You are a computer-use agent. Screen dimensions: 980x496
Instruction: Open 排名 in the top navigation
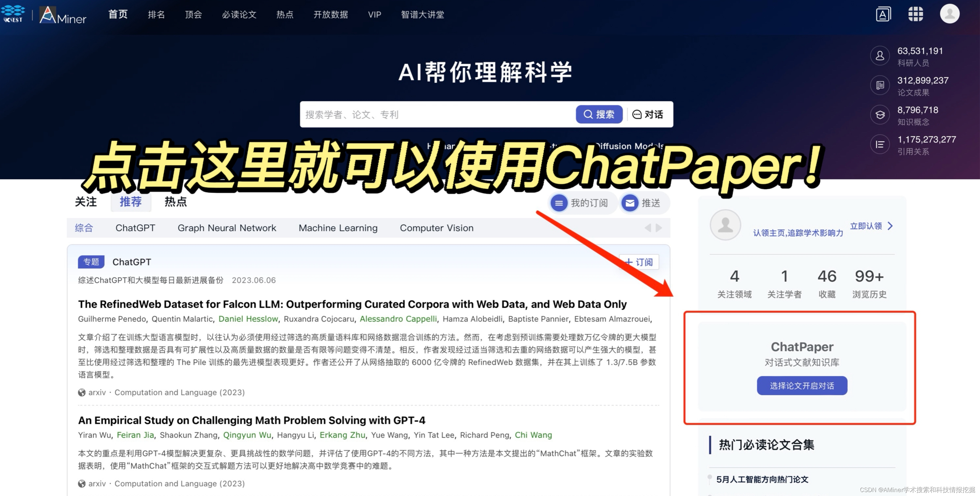tap(156, 14)
